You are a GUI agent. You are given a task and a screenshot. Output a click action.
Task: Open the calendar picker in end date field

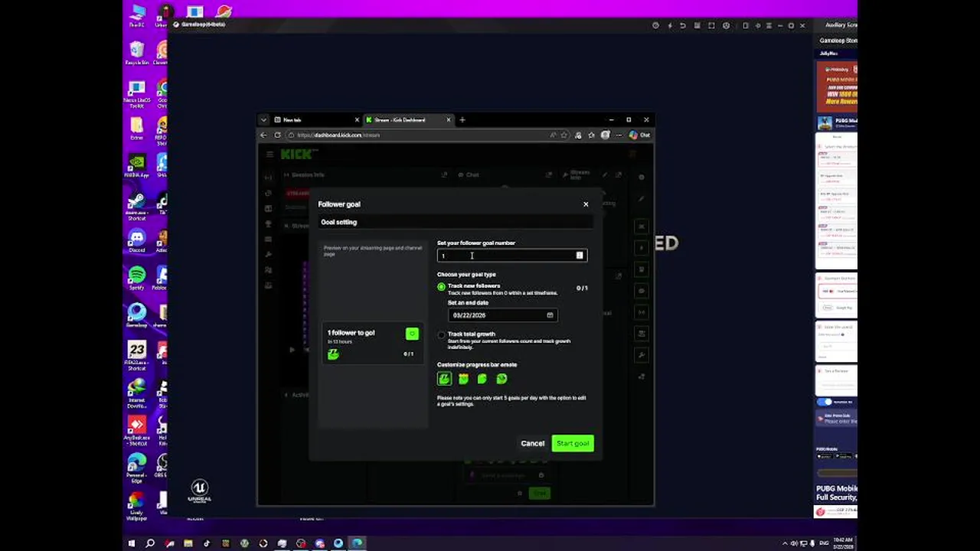pyautogui.click(x=550, y=315)
